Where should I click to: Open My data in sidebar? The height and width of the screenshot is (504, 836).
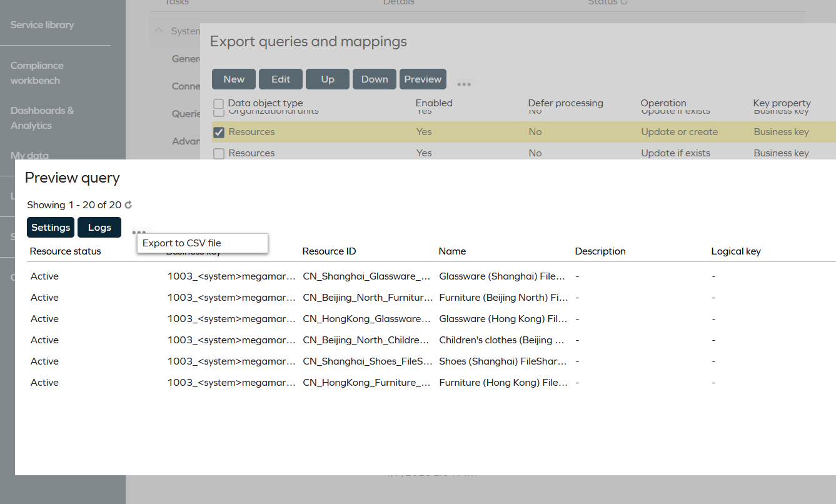[29, 155]
